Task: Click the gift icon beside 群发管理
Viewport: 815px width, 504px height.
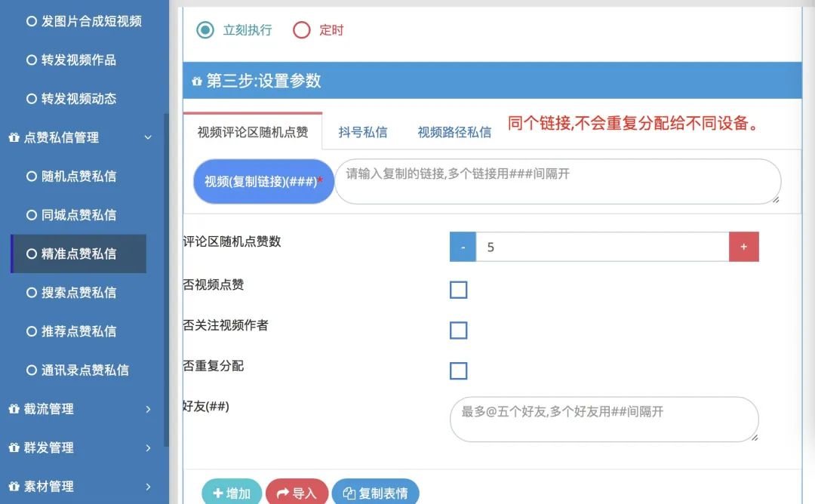Action: (14, 448)
